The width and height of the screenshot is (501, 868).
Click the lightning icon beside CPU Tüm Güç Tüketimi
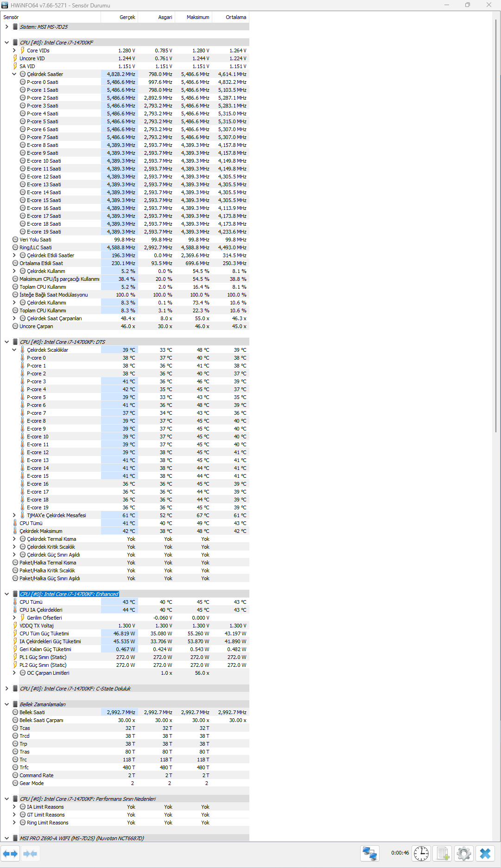15,634
